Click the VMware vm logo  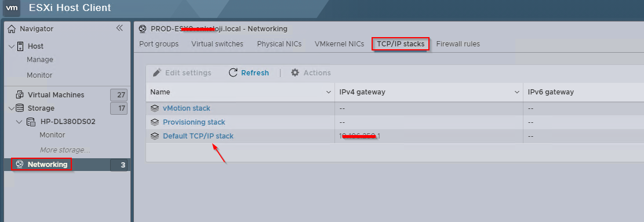pyautogui.click(x=12, y=8)
